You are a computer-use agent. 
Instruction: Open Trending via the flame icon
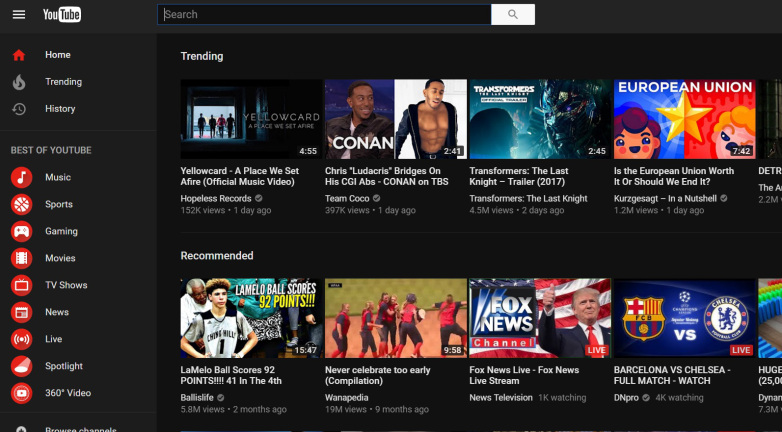pyautogui.click(x=19, y=82)
